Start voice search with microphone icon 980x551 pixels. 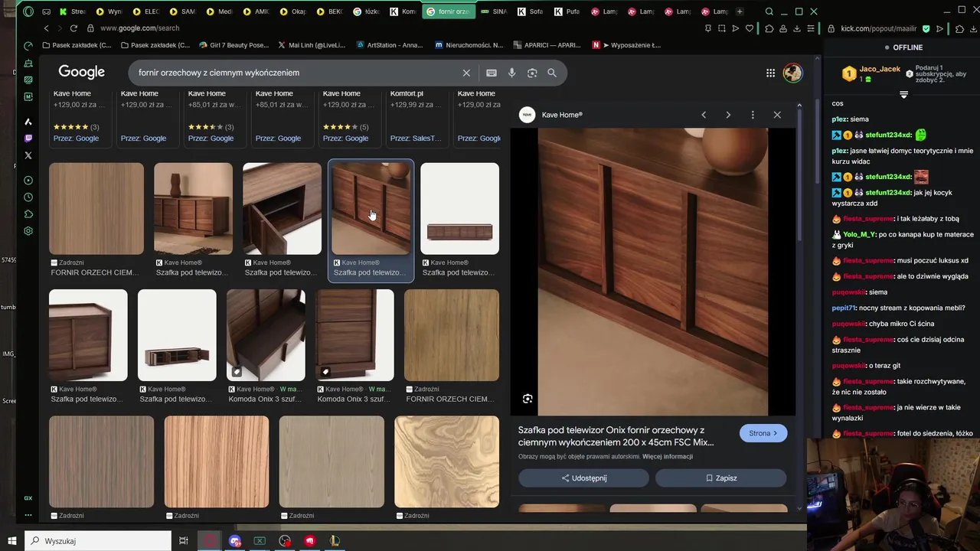tap(511, 73)
